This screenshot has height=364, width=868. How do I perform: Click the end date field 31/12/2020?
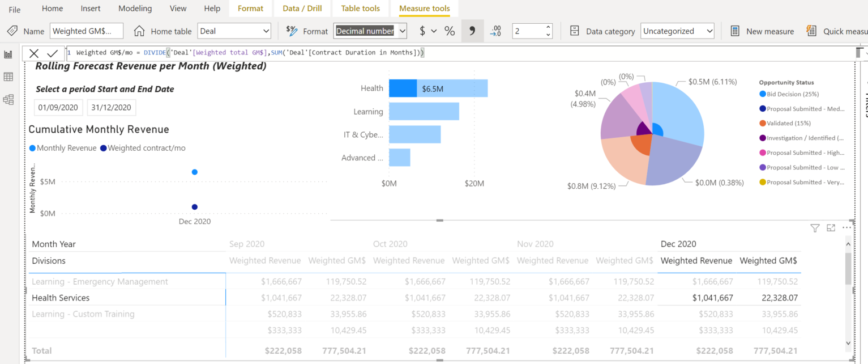click(111, 108)
